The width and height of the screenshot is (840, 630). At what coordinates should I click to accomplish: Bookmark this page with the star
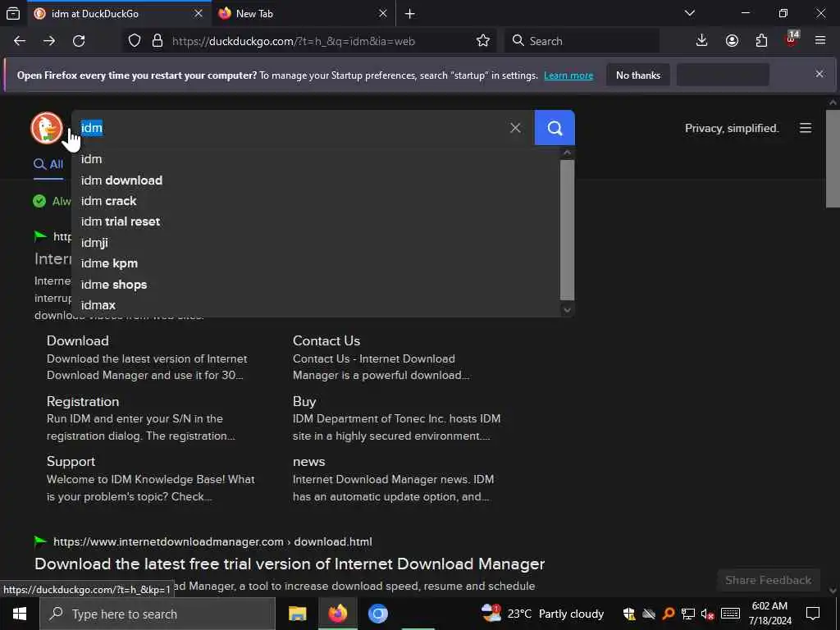point(482,41)
